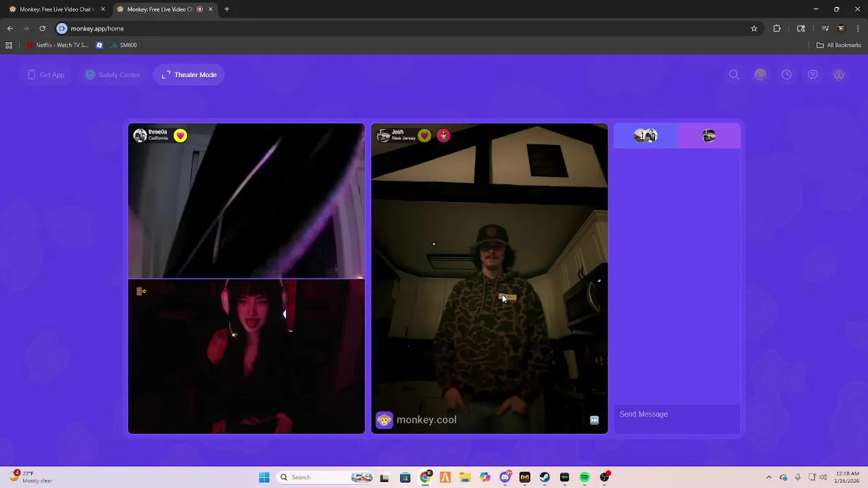Open Spotify from the taskbar
This screenshot has height=488, width=868.
[x=585, y=477]
